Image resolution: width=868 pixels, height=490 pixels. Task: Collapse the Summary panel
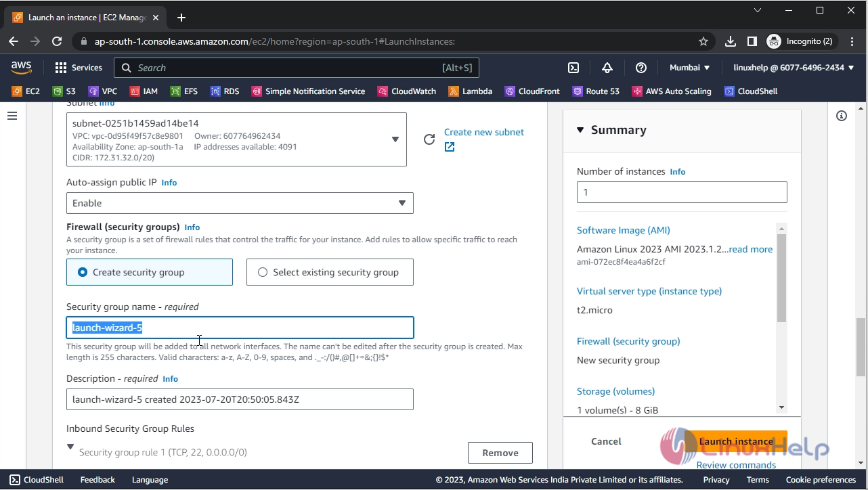[x=580, y=130]
